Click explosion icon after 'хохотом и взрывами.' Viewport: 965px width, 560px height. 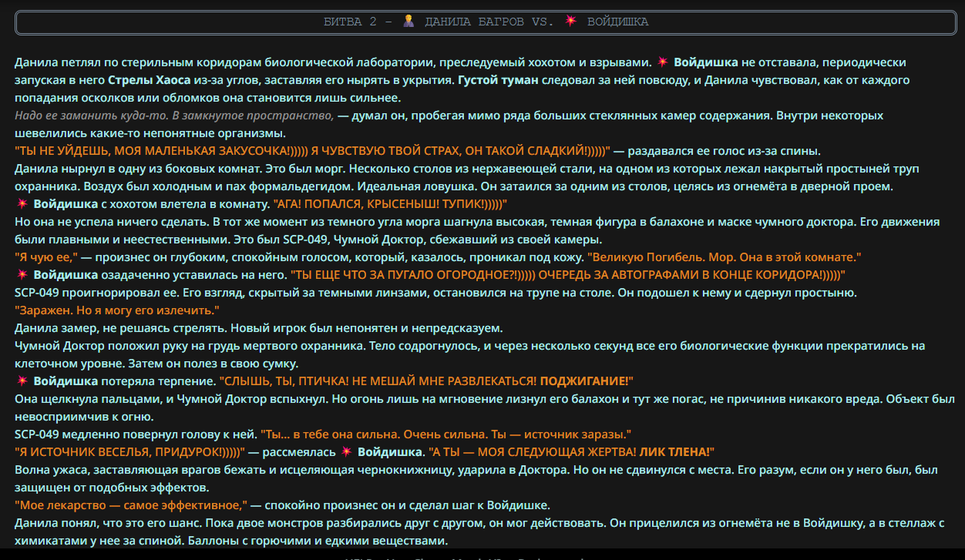click(x=663, y=62)
